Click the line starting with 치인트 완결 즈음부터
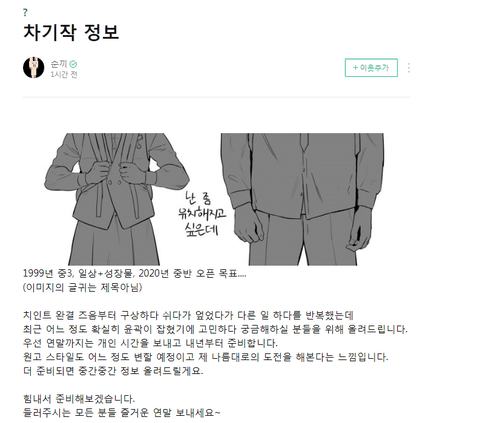480x423 pixels. tap(188, 315)
